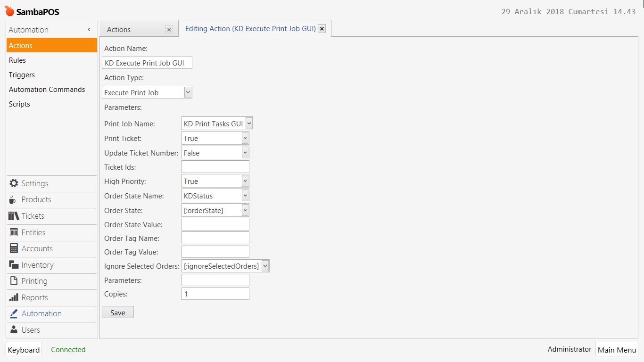Click the Inventory icon in sidebar
The width and height of the screenshot is (644, 362).
[14, 265]
